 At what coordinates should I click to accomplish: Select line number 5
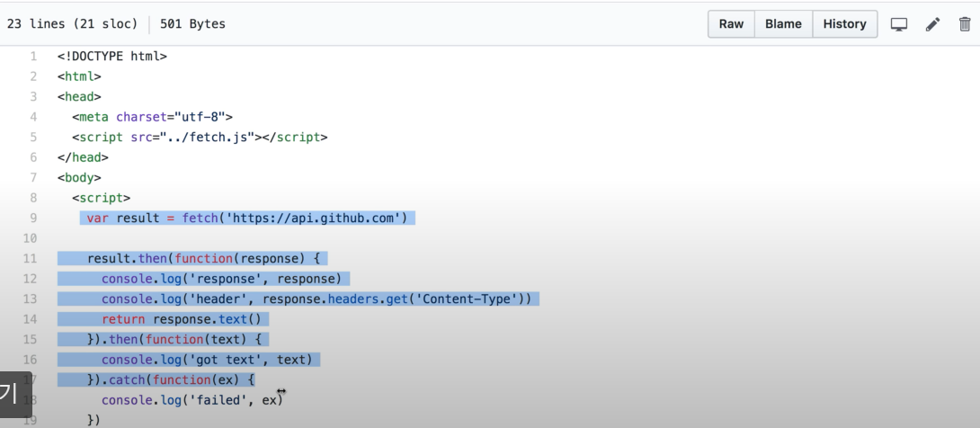coord(33,137)
